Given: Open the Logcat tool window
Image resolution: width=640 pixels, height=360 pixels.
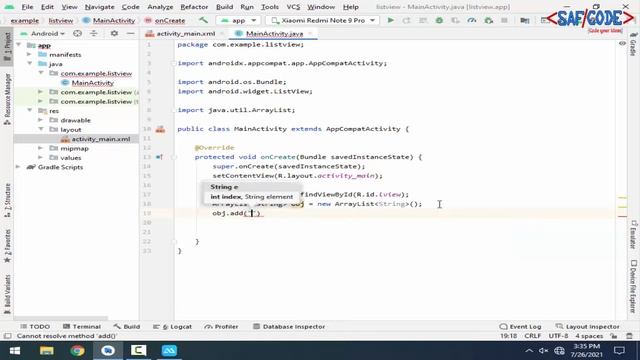Looking at the screenshot, I should [172, 327].
